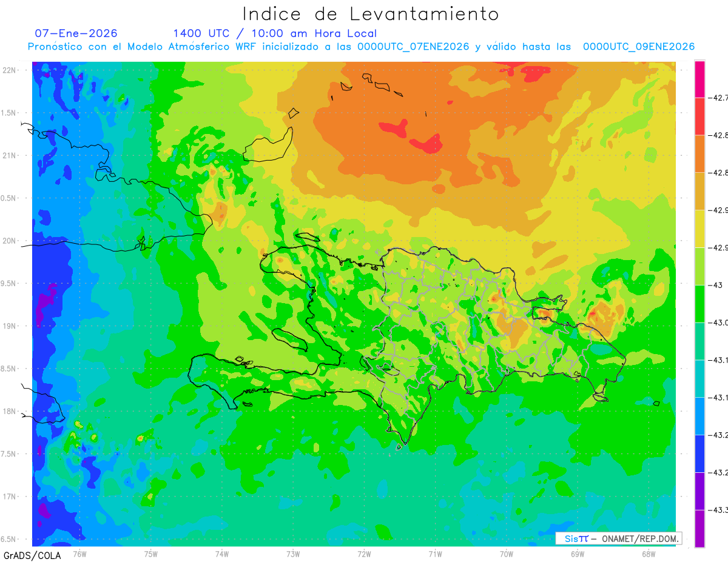Click the 19N latitude label
Image resolution: width=728 pixels, height=562 pixels.
click(x=9, y=326)
